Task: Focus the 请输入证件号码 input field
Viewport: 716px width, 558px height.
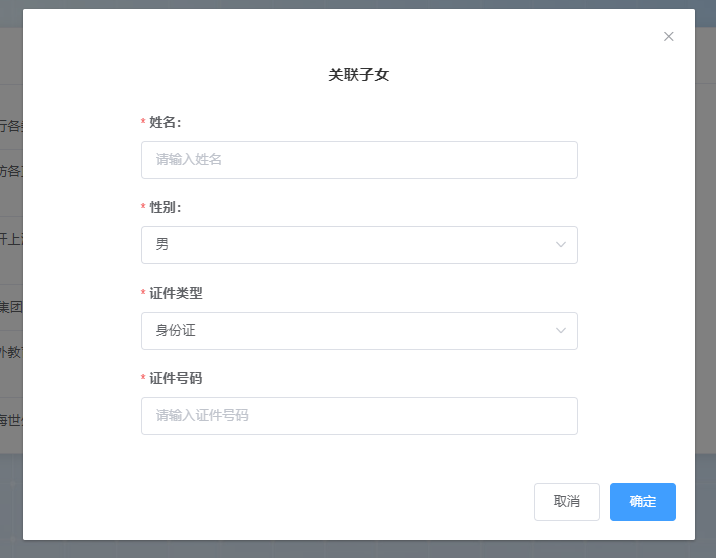Action: pyautogui.click(x=359, y=416)
